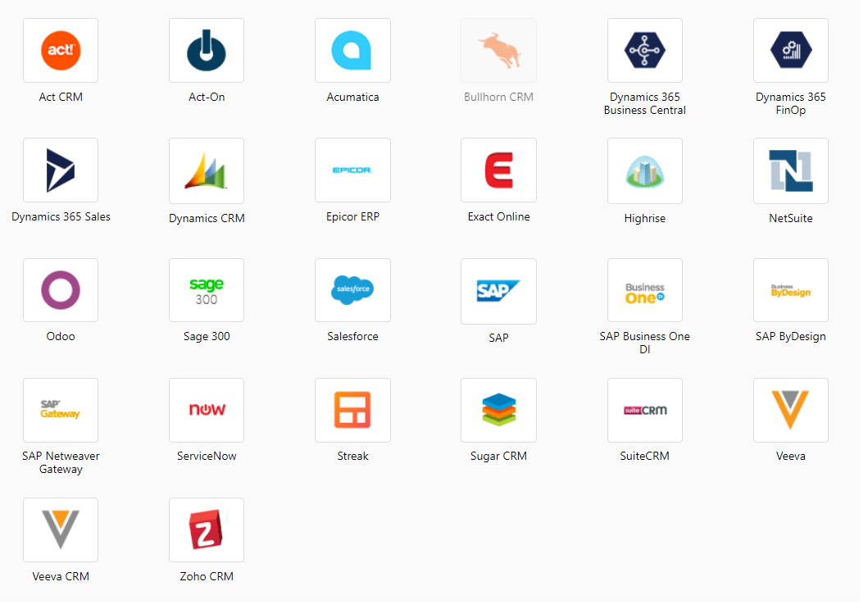Viewport: 868px width, 609px height.
Task: Click the 'Dynamics 365 FinOp' caption
Action: (x=791, y=103)
